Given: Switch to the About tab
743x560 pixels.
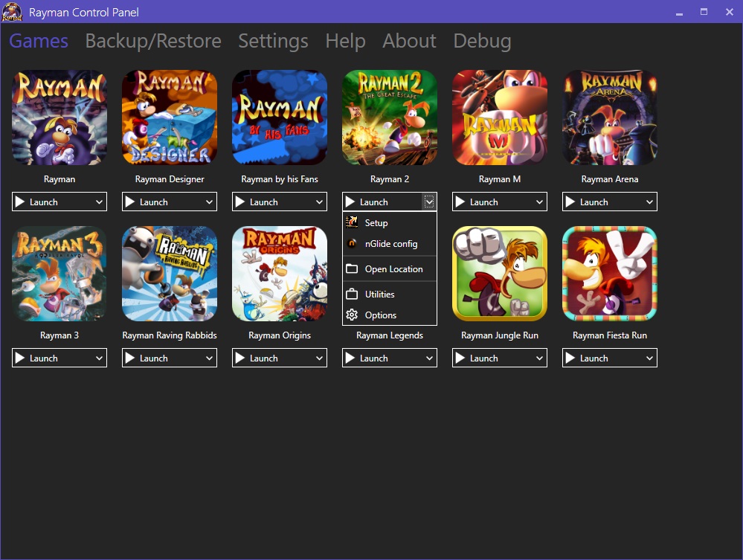Looking at the screenshot, I should pyautogui.click(x=409, y=41).
